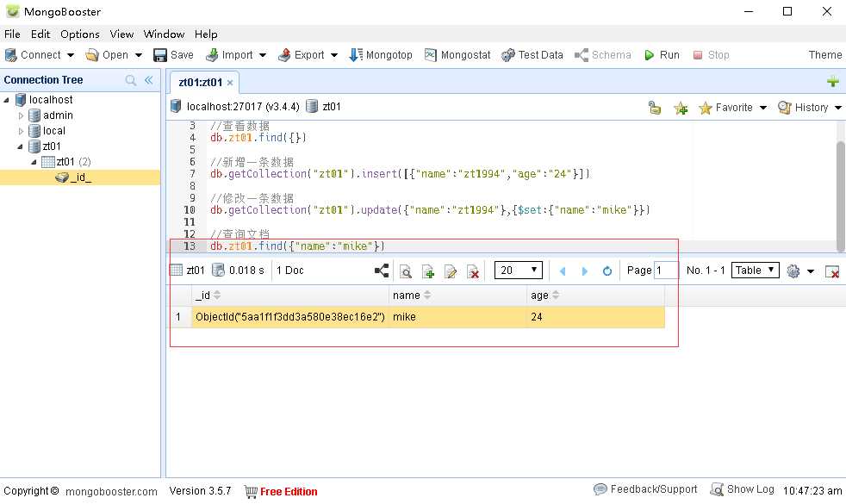This screenshot has height=504, width=846.
Task: Open the Table view mode dropdown
Action: [756, 271]
